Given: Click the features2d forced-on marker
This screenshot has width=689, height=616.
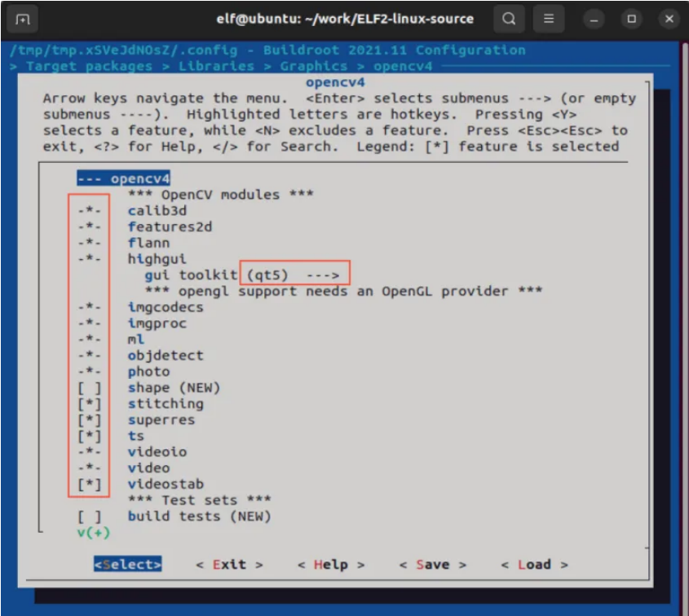Looking at the screenshot, I should [x=89, y=227].
